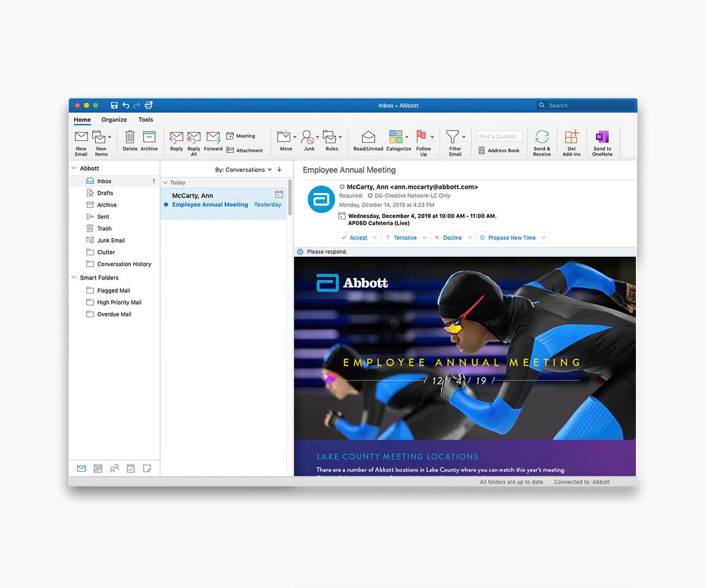
Task: Click the Send & Receive icon
Action: pyautogui.click(x=542, y=137)
